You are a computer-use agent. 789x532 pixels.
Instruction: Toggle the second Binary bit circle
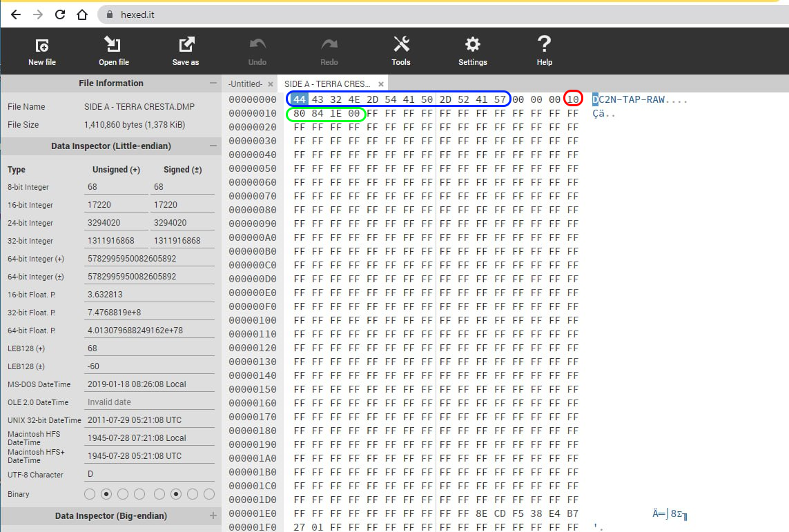pos(106,494)
